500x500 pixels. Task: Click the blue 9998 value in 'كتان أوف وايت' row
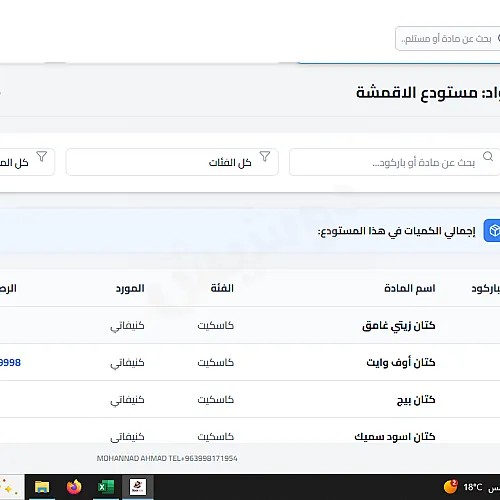(x=10, y=363)
